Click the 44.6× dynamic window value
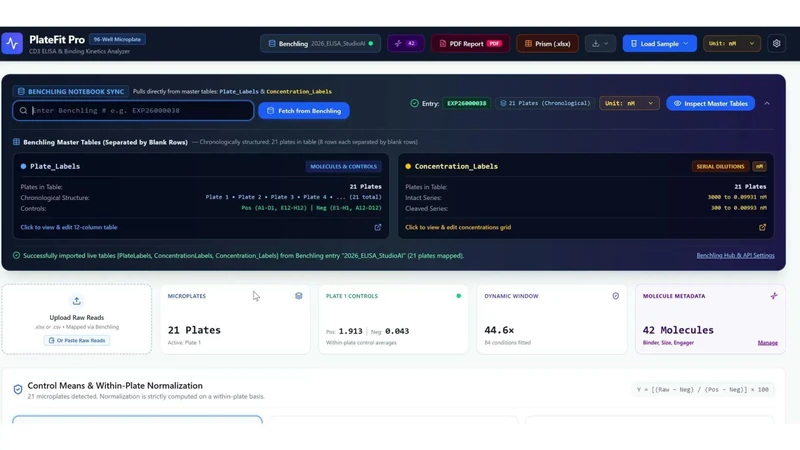 point(499,331)
